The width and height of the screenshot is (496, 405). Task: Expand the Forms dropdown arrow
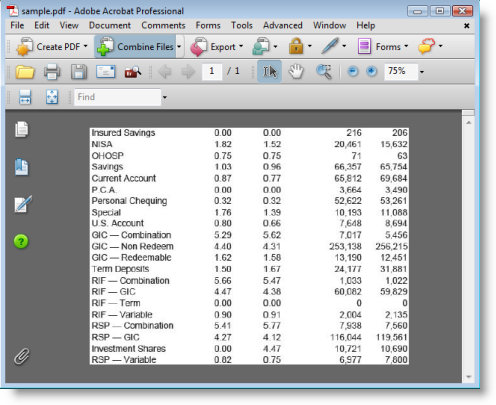[406, 46]
